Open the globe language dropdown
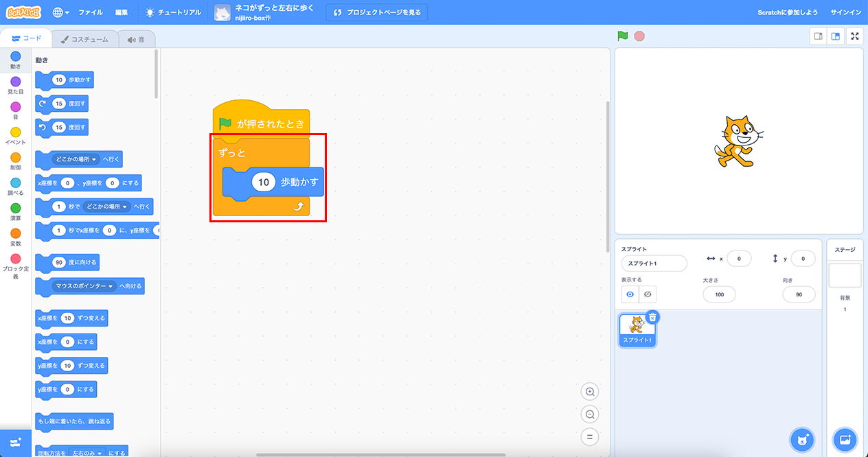 (x=60, y=12)
